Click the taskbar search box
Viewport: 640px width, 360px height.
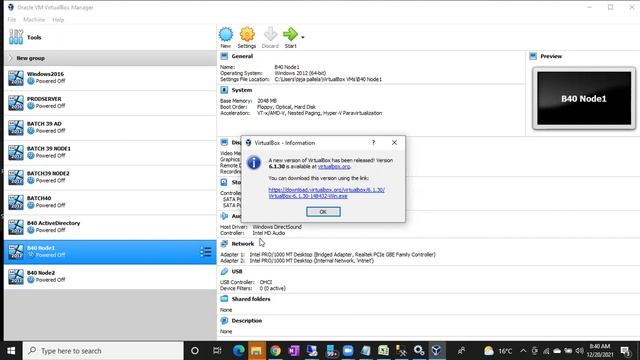(103, 351)
